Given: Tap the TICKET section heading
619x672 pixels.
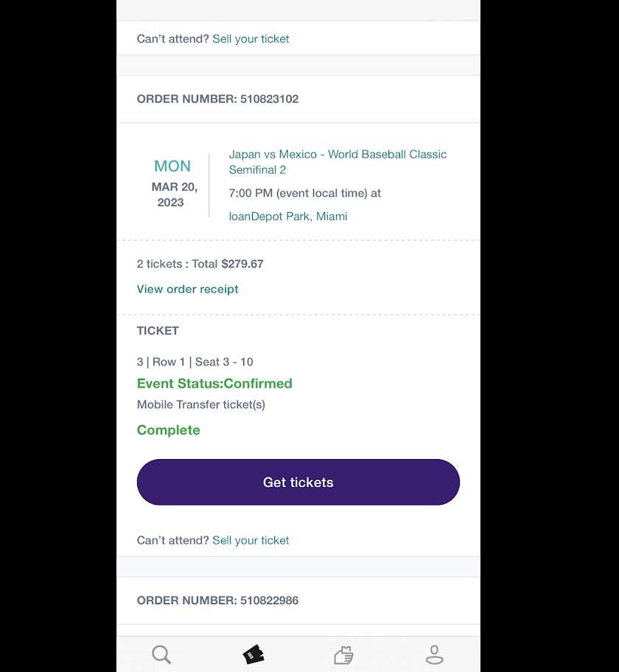Looking at the screenshot, I should pos(158,331).
